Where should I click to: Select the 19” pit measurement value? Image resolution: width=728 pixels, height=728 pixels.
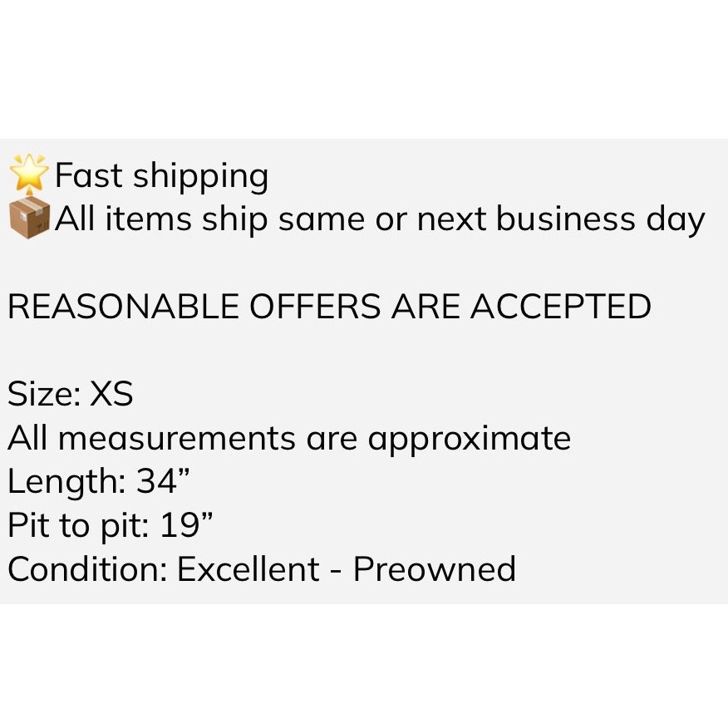tap(184, 525)
